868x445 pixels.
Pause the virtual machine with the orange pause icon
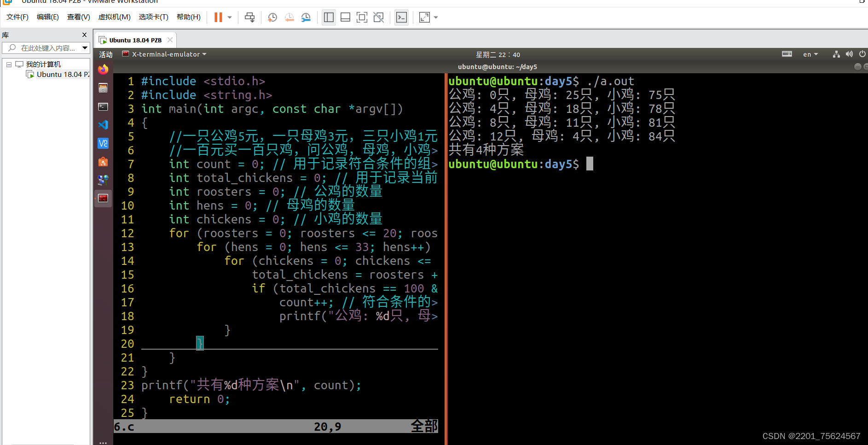218,18
